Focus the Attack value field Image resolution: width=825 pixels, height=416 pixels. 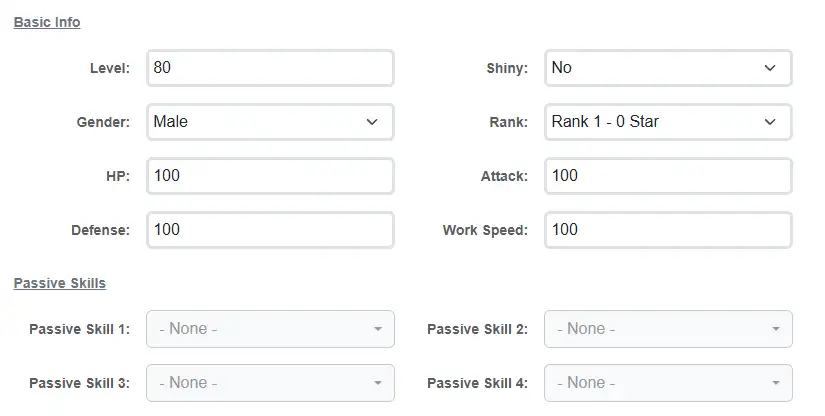(x=668, y=176)
